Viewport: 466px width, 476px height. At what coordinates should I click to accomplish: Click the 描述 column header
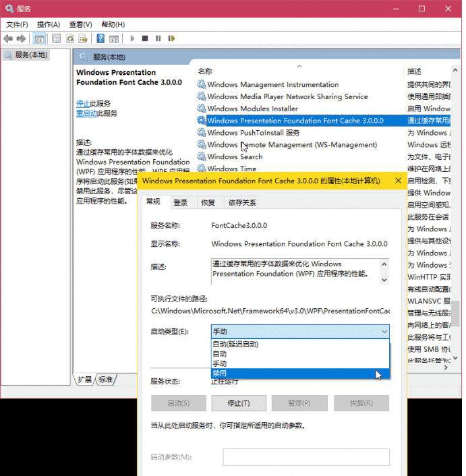click(x=428, y=71)
